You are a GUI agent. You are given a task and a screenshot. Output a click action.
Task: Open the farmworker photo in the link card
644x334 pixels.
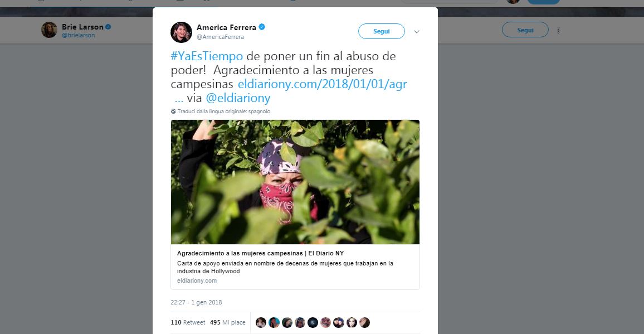click(295, 182)
